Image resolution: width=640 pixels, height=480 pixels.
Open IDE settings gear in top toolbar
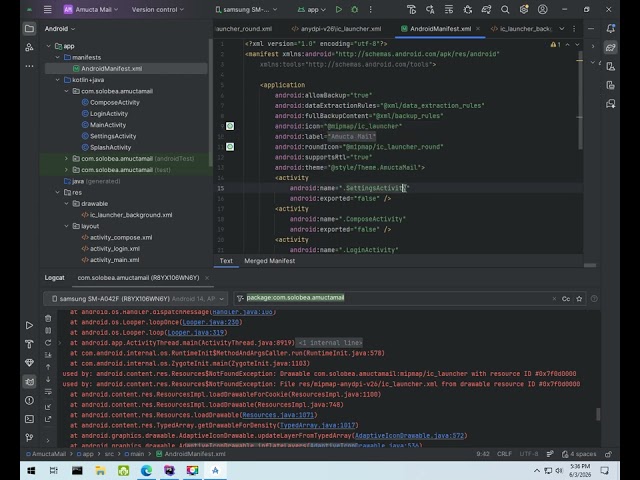(x=524, y=9)
